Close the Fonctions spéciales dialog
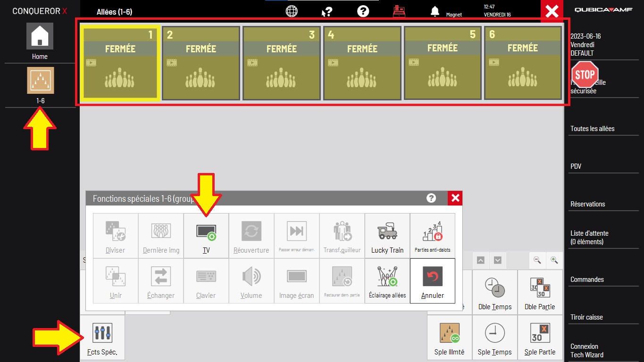The image size is (644, 362). tap(455, 198)
